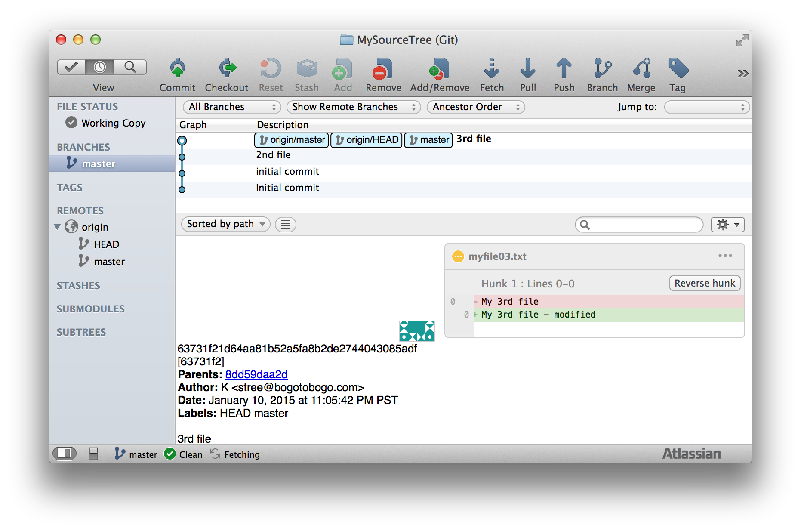Create a branch with Branch icon
Screen dimensions: 801x531
point(602,68)
